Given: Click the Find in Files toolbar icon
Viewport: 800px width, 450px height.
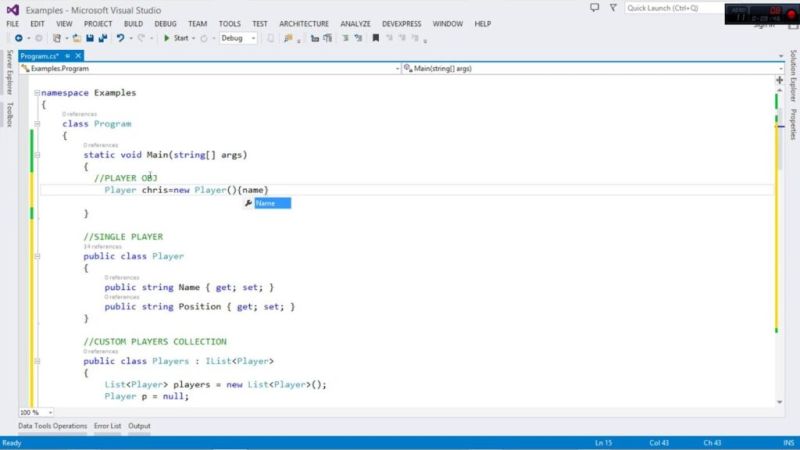Looking at the screenshot, I should [288, 38].
